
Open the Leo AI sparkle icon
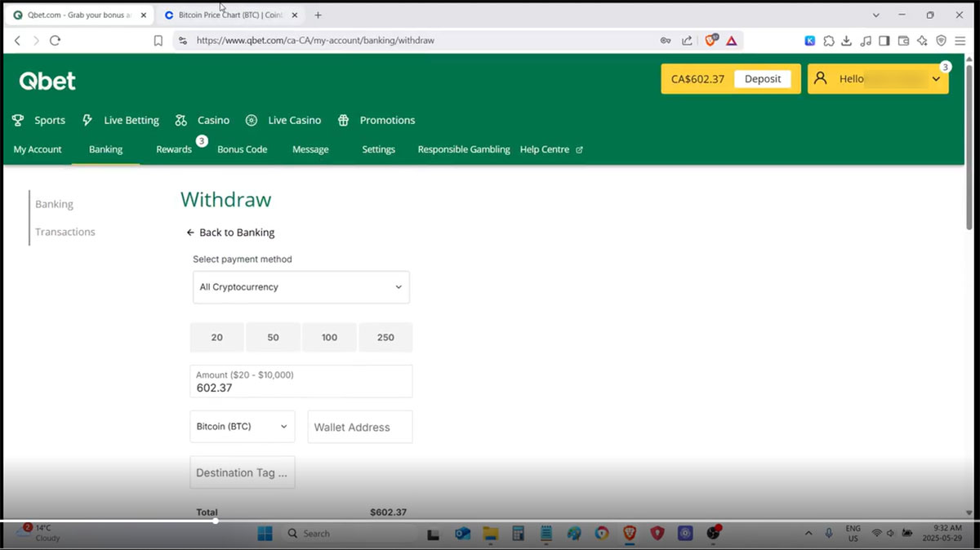[922, 40]
